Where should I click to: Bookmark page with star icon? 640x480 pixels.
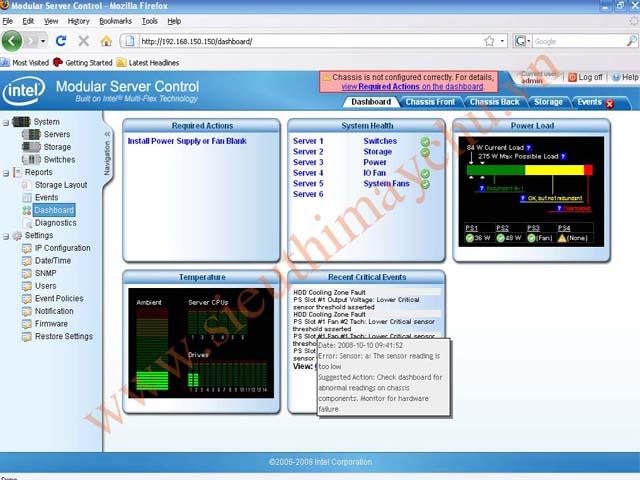(x=489, y=41)
